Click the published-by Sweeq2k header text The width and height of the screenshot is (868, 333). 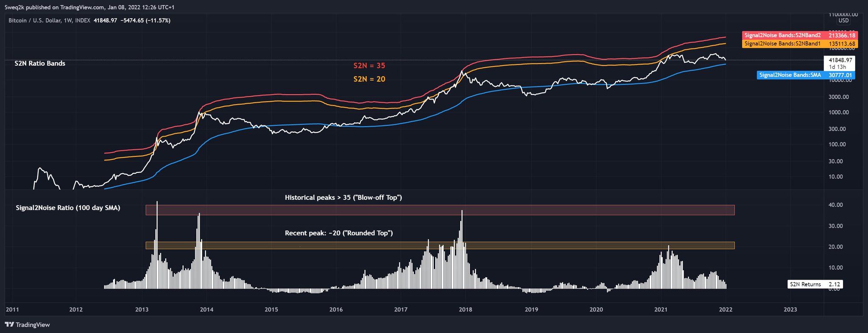pos(89,7)
